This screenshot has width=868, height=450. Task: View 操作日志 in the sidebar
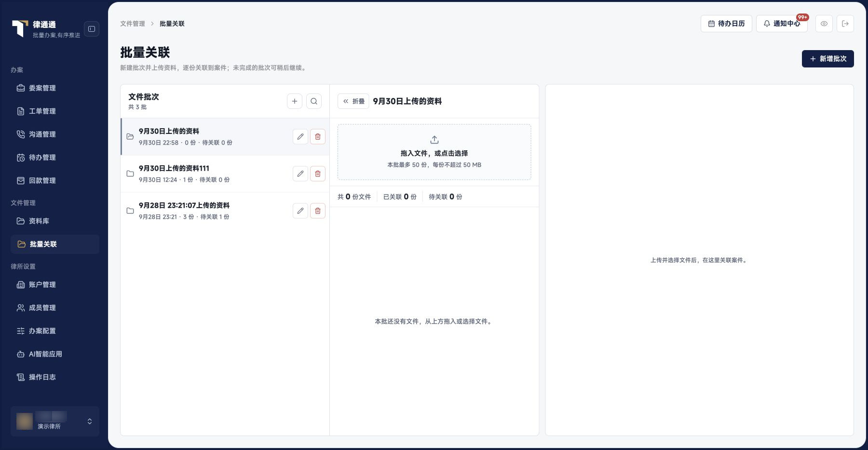[x=55, y=377]
